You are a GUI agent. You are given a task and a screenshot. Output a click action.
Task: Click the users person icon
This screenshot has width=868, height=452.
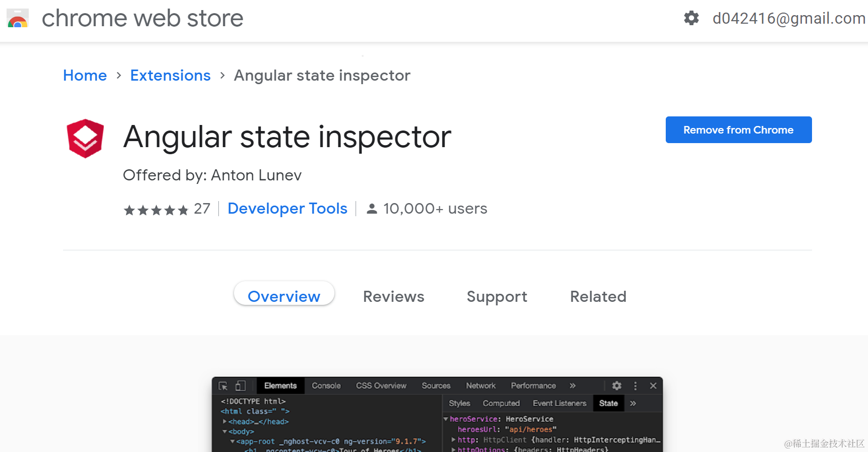click(x=372, y=209)
